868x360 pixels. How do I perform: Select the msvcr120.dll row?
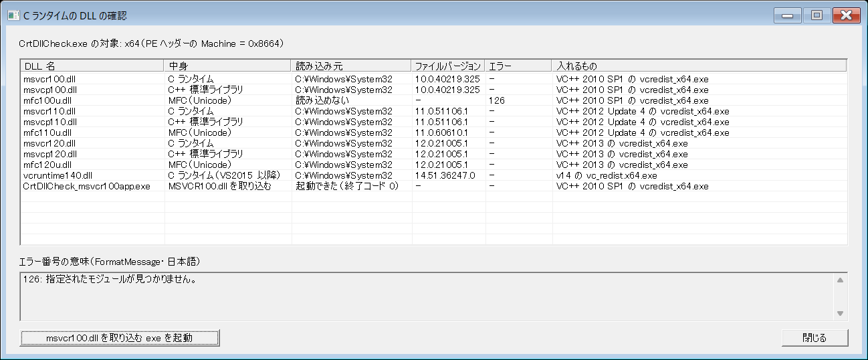pyautogui.click(x=434, y=143)
